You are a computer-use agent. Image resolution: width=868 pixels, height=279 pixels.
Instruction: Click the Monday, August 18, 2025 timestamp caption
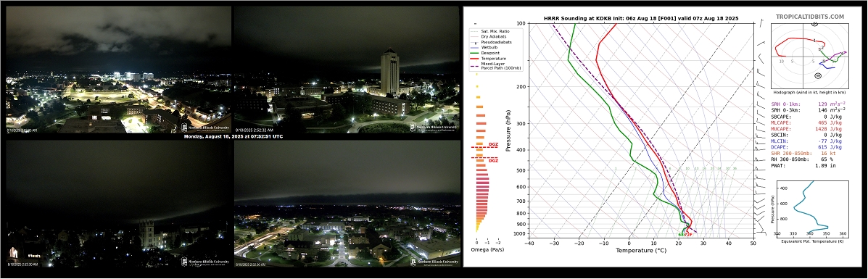[x=233, y=136]
